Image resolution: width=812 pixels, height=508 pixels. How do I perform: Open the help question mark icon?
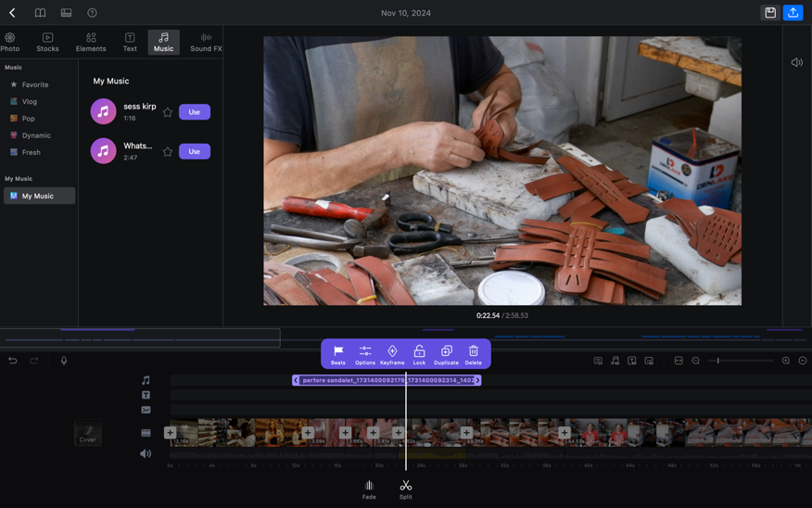pos(92,13)
